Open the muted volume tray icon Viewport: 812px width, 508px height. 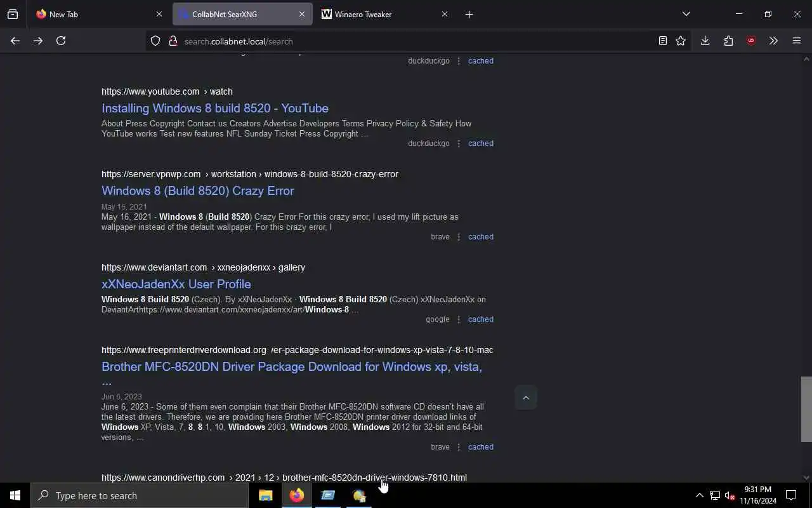click(730, 495)
